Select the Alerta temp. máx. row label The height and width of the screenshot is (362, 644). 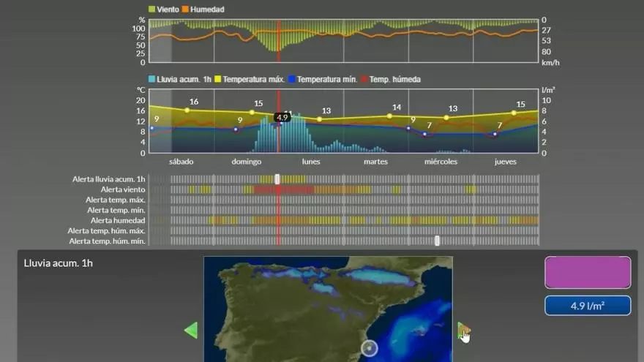tap(115, 200)
